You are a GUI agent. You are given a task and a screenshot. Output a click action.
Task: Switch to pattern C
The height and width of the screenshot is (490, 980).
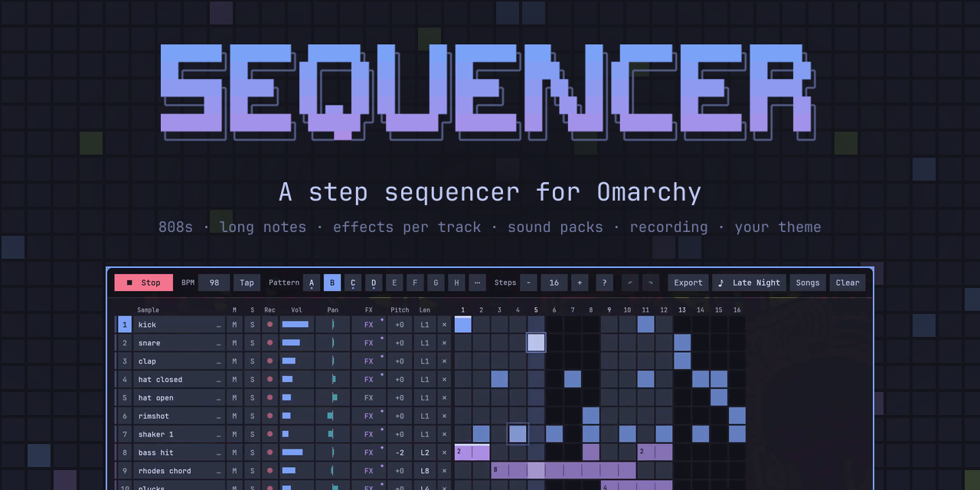click(x=353, y=283)
